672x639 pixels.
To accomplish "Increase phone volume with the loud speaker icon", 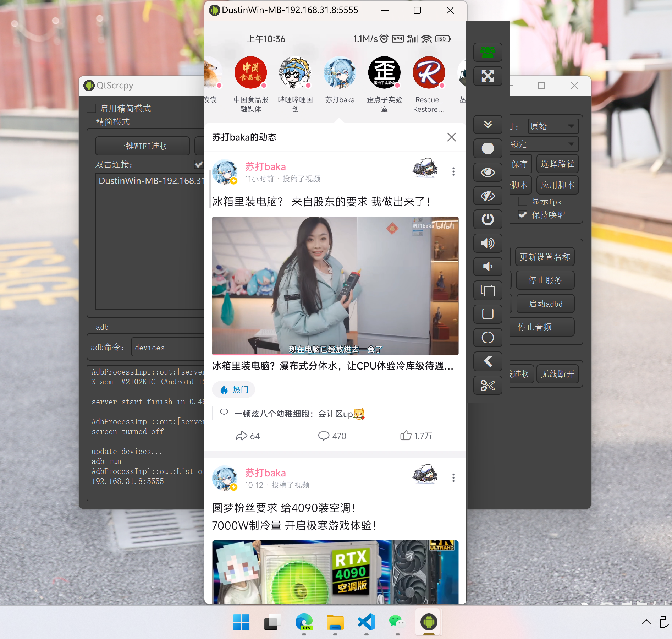I will click(488, 243).
